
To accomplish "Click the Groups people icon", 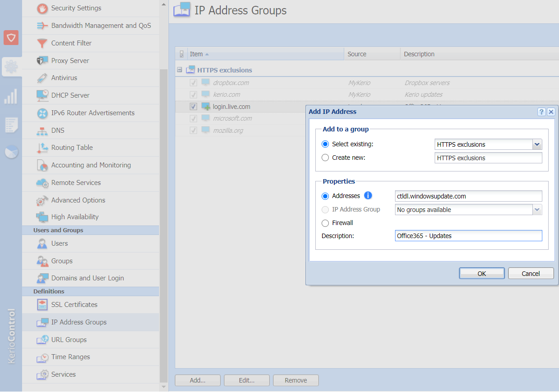I will tap(42, 261).
